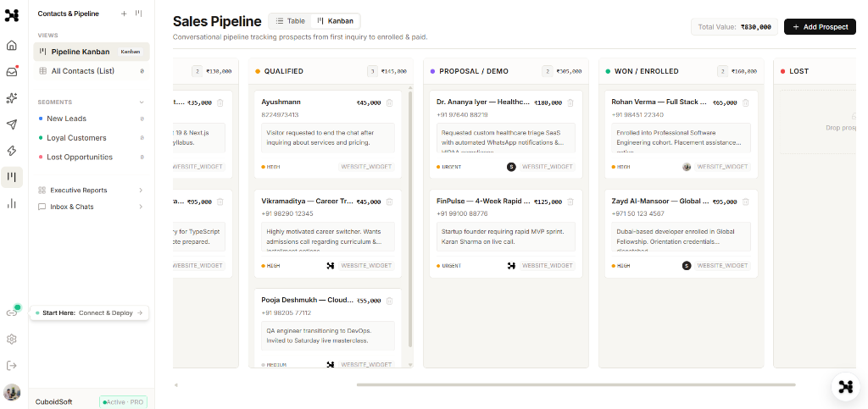
Task: Click the Active · PRO plan badge
Action: [123, 402]
